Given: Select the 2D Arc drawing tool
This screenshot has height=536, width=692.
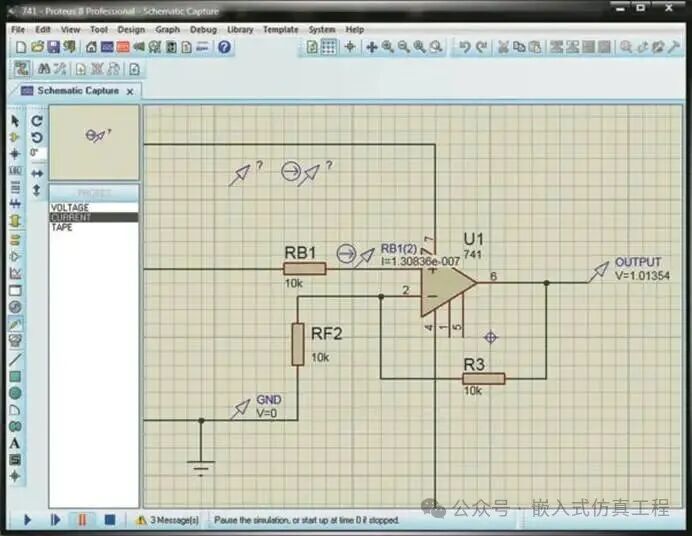Looking at the screenshot, I should (15, 410).
